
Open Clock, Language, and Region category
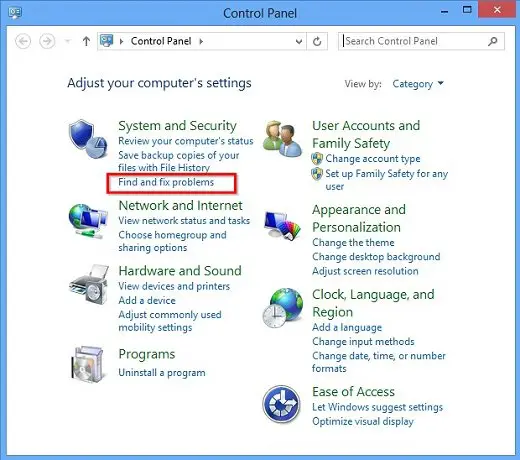(x=373, y=303)
